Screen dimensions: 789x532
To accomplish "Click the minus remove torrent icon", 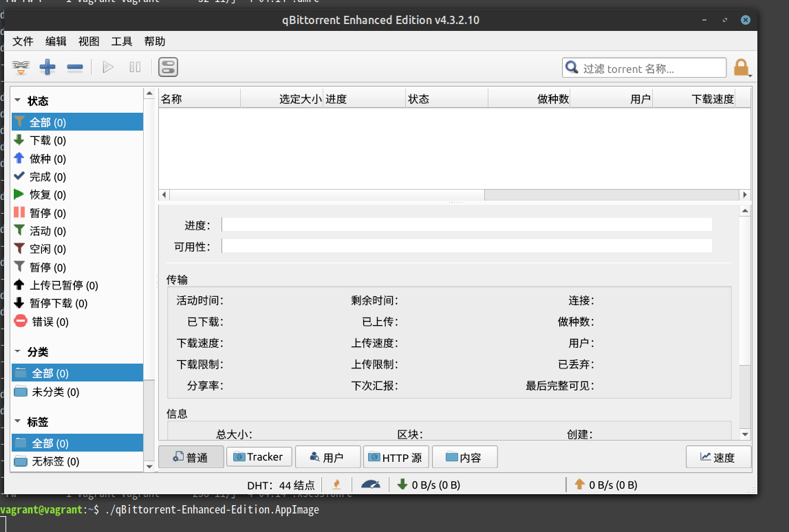I will click(75, 67).
